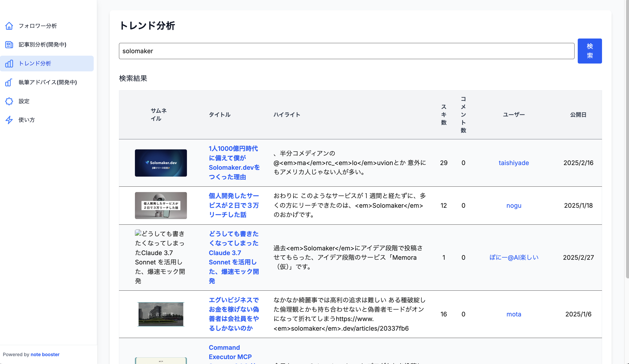The height and width of the screenshot is (364, 629).
Task: Click the Solomaker.dev article thumbnail
Action: click(161, 163)
